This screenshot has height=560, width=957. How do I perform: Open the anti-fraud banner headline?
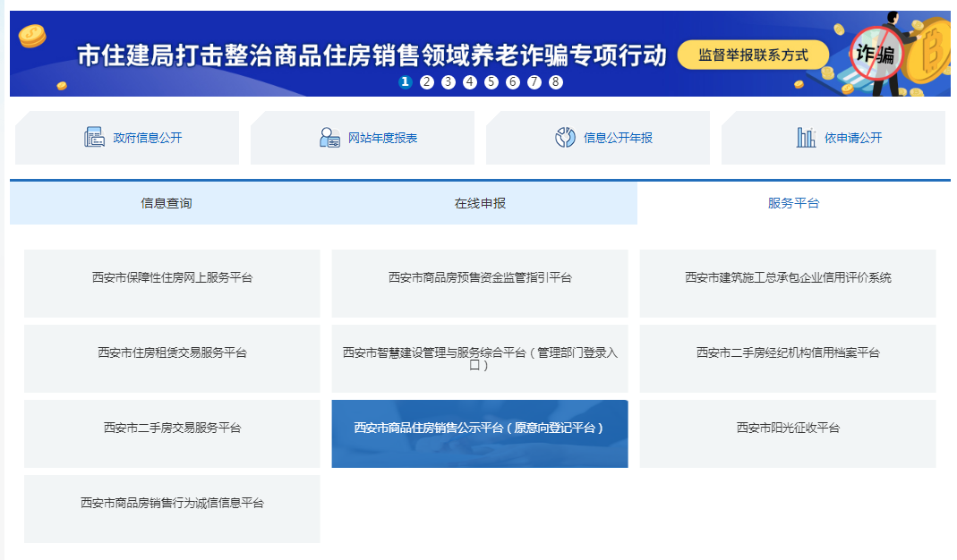click(x=372, y=55)
